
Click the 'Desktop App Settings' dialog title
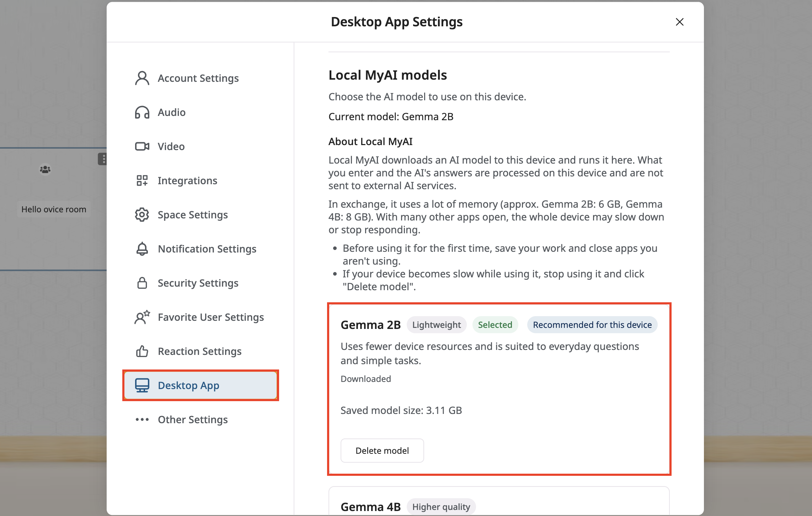point(397,22)
